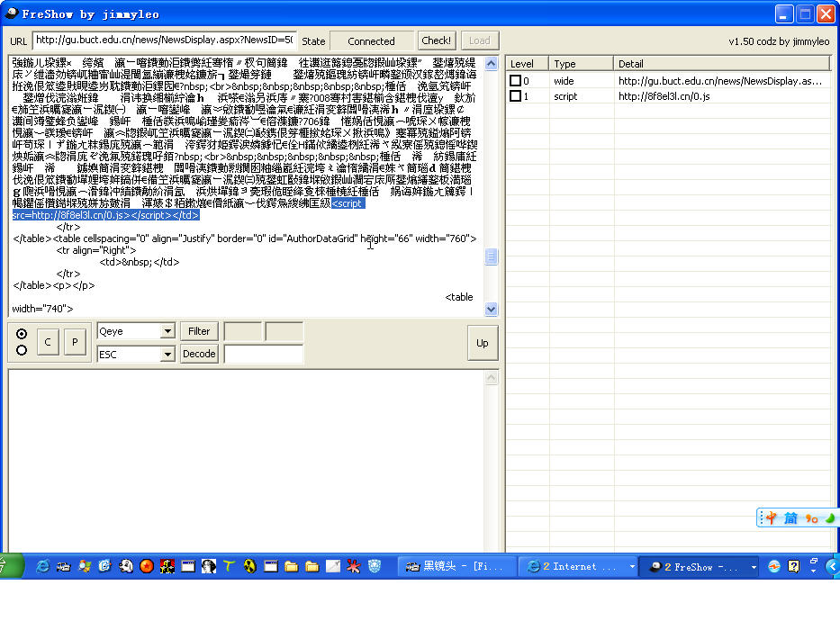Screen dimensions: 840x639
Task: Select the lower radio button beside C
Action: coord(22,350)
